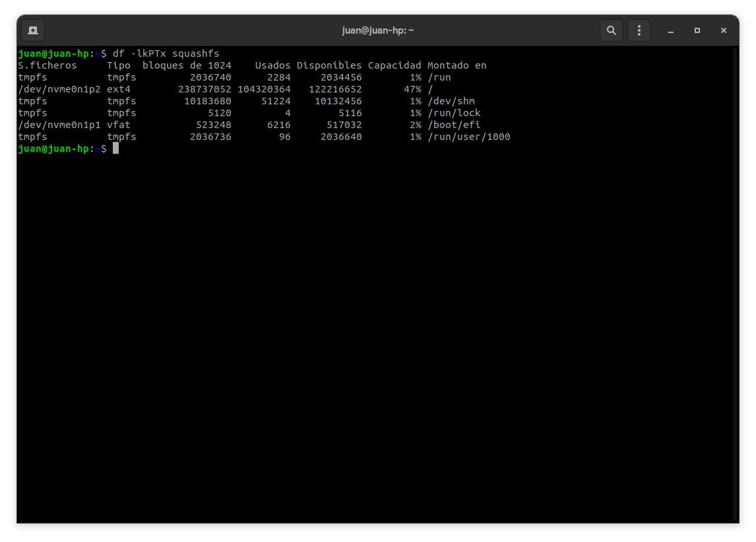This screenshot has height=542, width=756.
Task: Open the terminal search with the magnifier icon
Action: (x=611, y=30)
